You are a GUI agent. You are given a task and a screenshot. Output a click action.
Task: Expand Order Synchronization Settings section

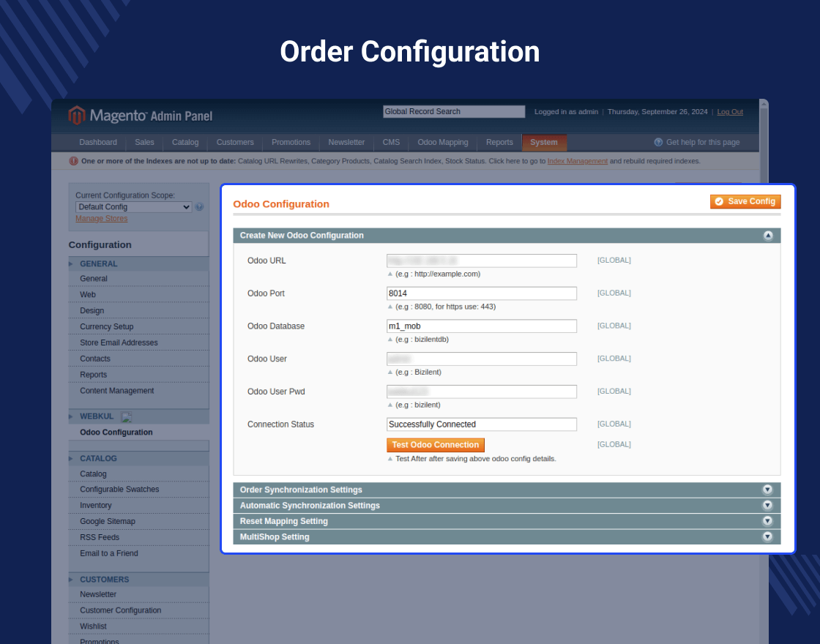coord(768,490)
